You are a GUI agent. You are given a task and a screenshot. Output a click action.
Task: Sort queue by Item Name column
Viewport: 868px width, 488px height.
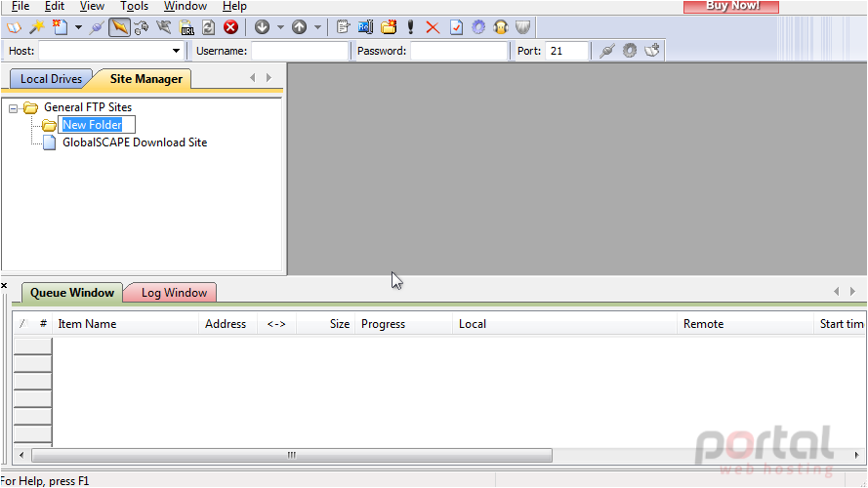pyautogui.click(x=125, y=324)
